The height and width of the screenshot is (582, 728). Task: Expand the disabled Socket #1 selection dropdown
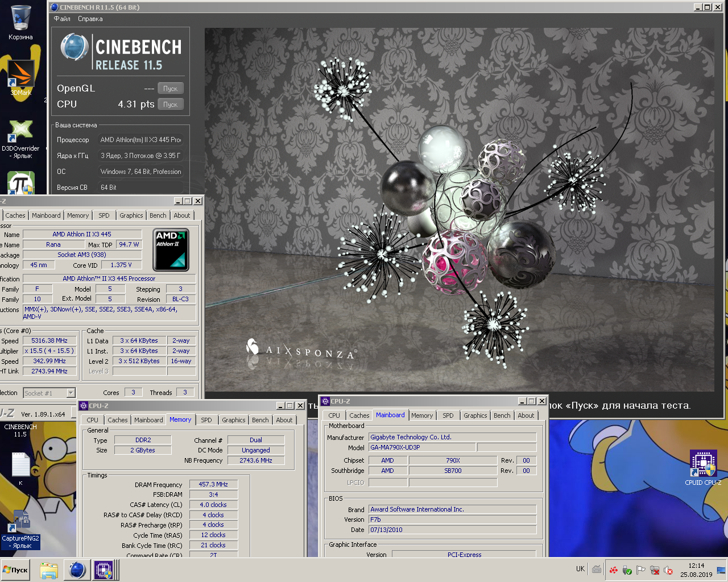49,393
